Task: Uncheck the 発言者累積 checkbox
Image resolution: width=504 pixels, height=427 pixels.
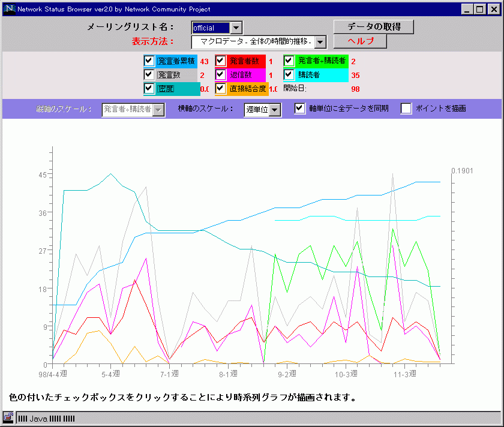Action: pyautogui.click(x=149, y=61)
